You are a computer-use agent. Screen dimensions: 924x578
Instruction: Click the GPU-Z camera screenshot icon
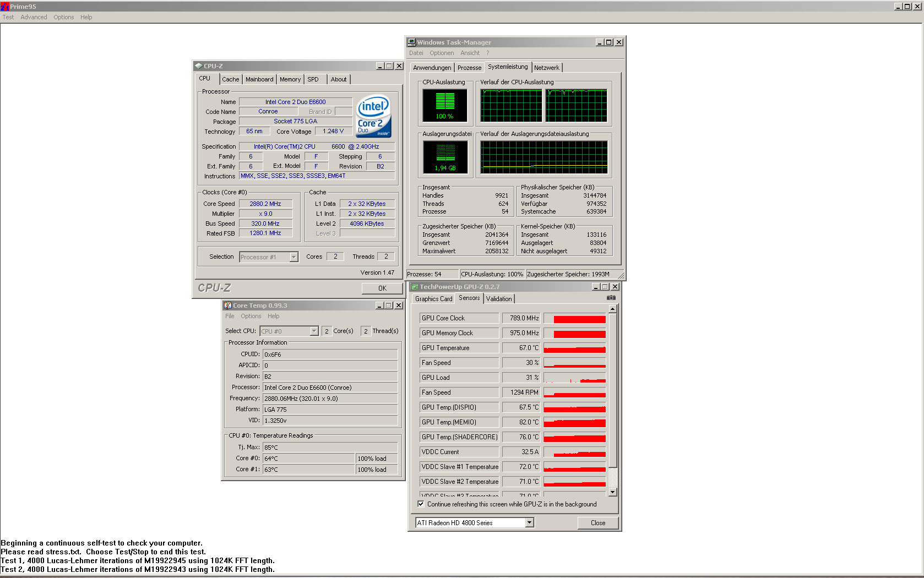click(611, 298)
